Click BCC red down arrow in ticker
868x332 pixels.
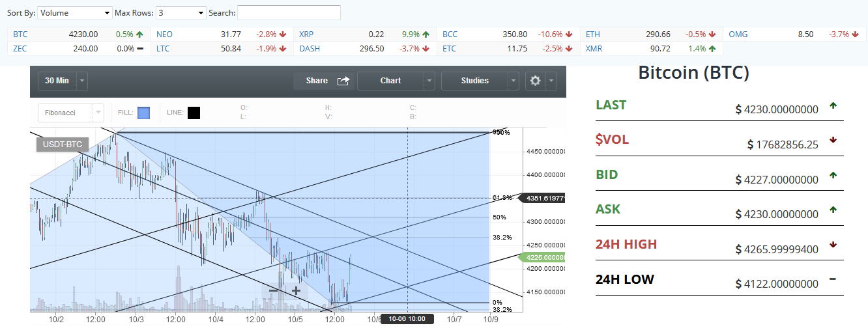pos(569,35)
